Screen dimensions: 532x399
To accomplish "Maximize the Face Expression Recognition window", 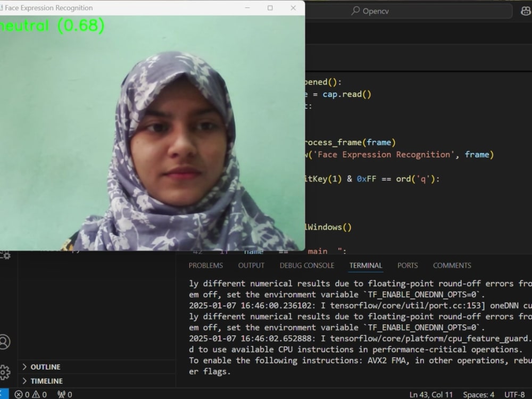I will pyautogui.click(x=270, y=8).
